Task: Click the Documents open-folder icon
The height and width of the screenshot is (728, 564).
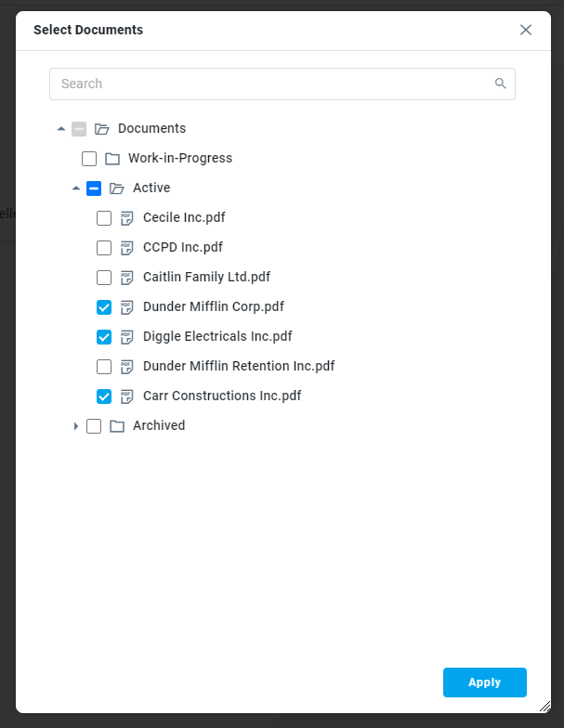Action: click(x=102, y=129)
